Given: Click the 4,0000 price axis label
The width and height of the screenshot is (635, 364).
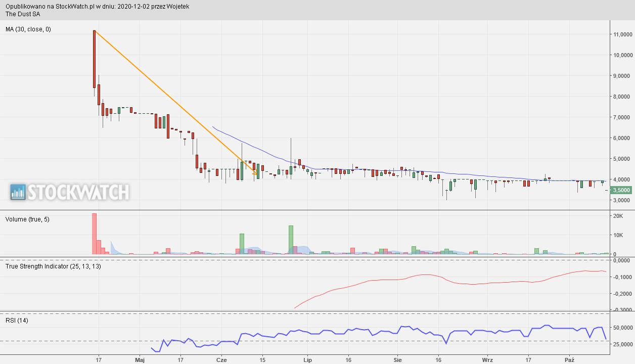Looking at the screenshot, I should pos(622,179).
